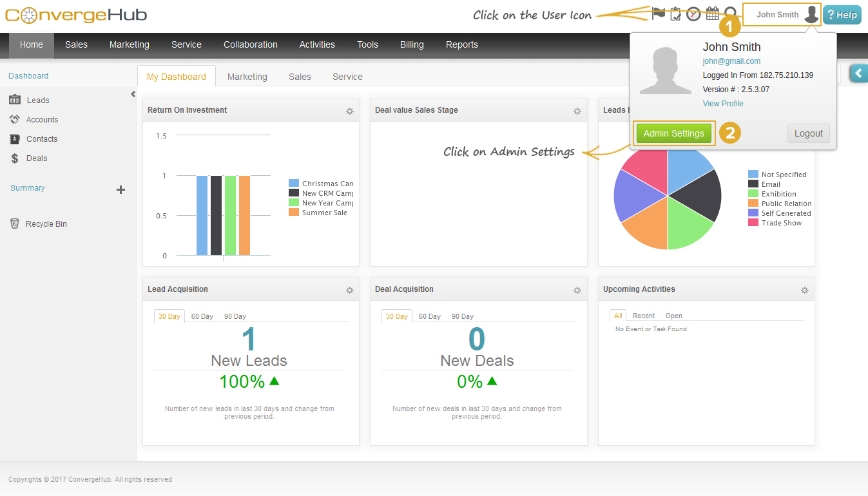
Task: Switch to the Marketing dashboard tab
Action: pyautogui.click(x=247, y=77)
